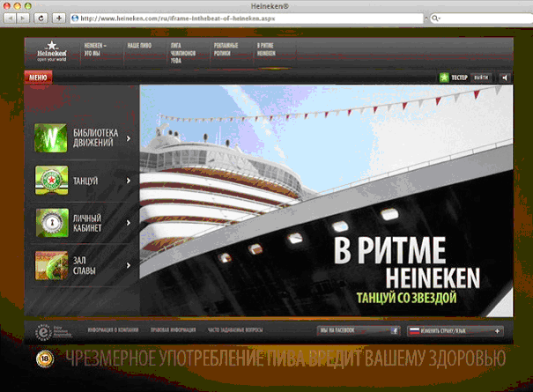Click the Facebook icon in the footer
This screenshot has width=533, height=392.
395,330
